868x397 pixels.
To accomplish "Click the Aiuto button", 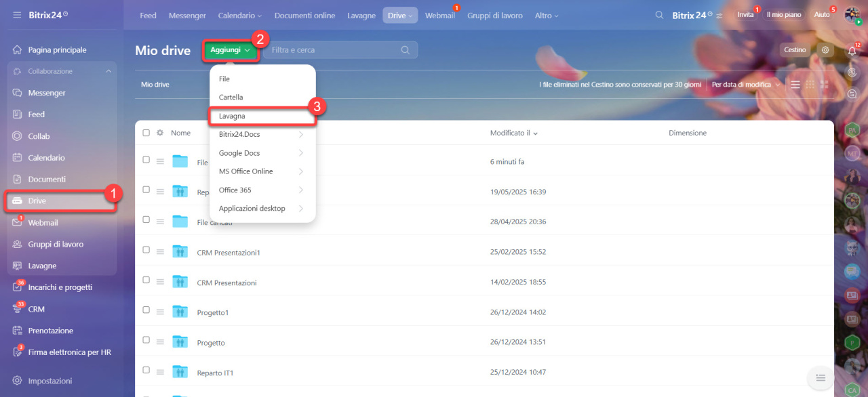I will [x=822, y=15].
